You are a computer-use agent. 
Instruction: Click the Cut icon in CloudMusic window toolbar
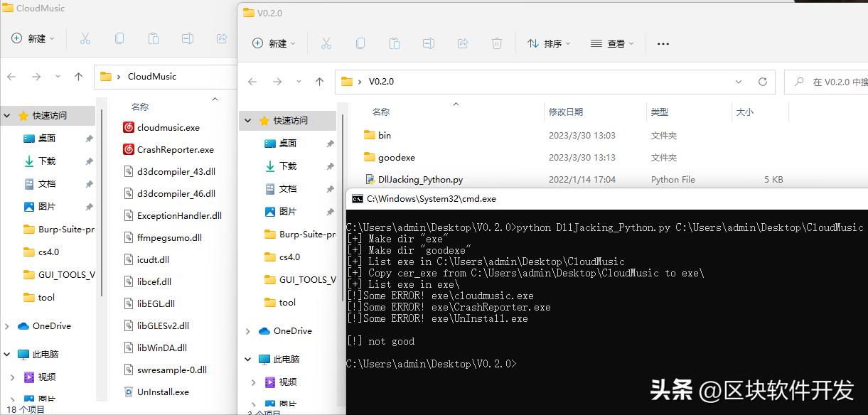click(85, 38)
